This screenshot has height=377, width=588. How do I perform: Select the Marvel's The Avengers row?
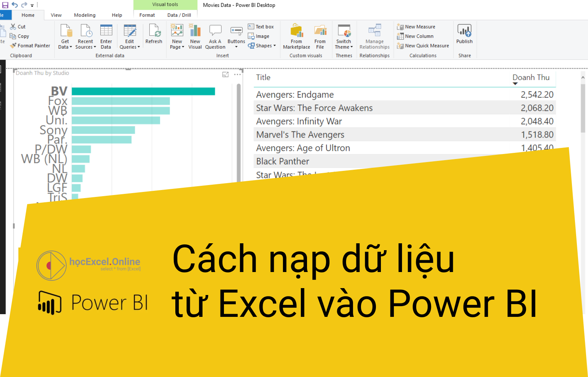[405, 134]
